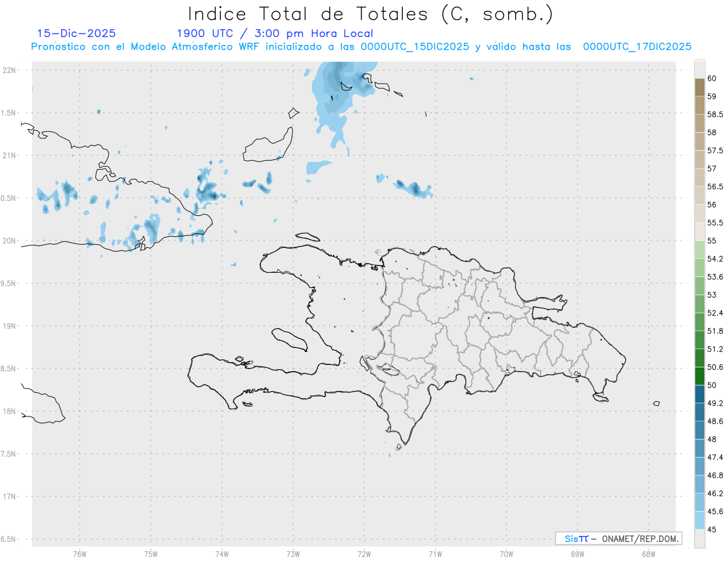Image resolution: width=728 pixels, height=562 pixels.
Task: Click the '70W' longitude label
Action: click(507, 554)
